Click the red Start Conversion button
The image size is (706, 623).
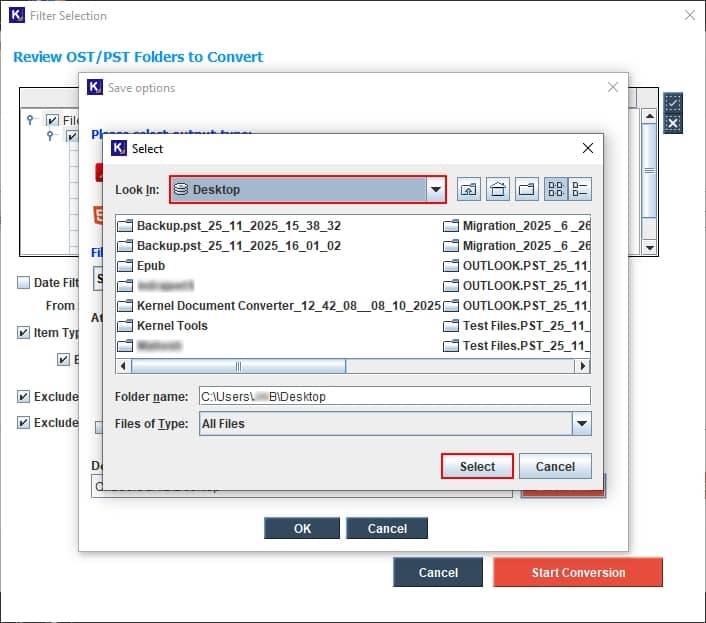[577, 573]
